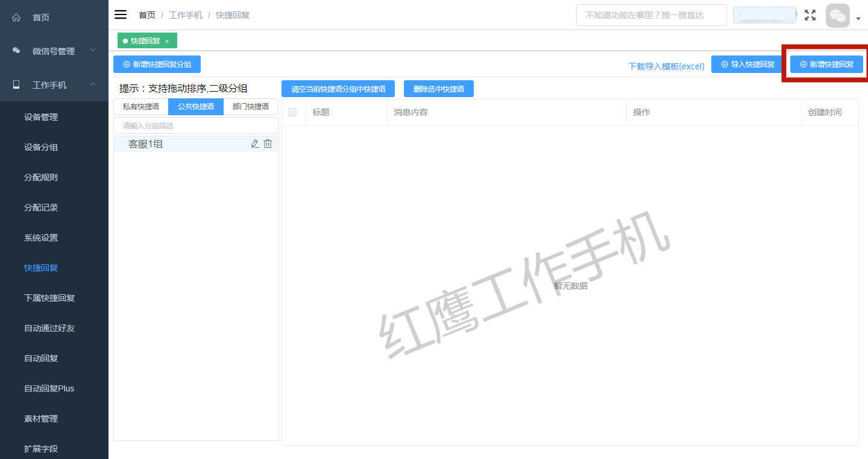Open 自动通过好友 in the sidebar
This screenshot has width=868, height=459.
[49, 328]
